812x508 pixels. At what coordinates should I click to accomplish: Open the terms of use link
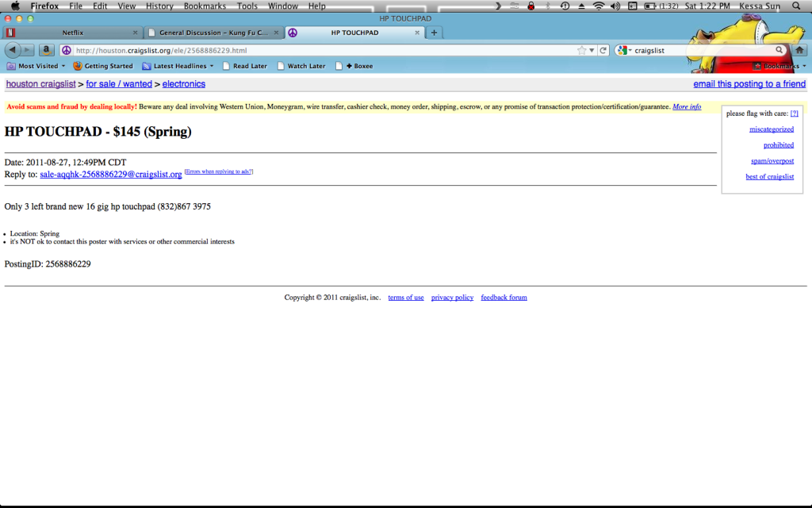pyautogui.click(x=406, y=298)
